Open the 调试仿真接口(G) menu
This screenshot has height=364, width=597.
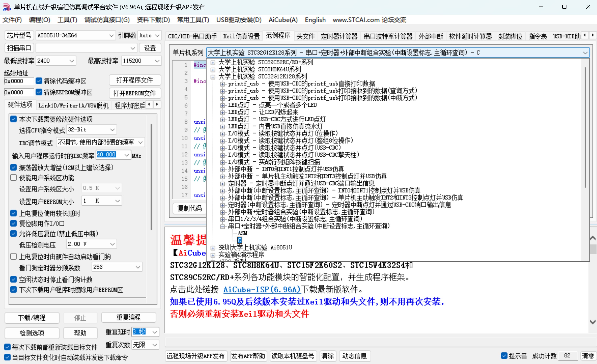click(107, 20)
